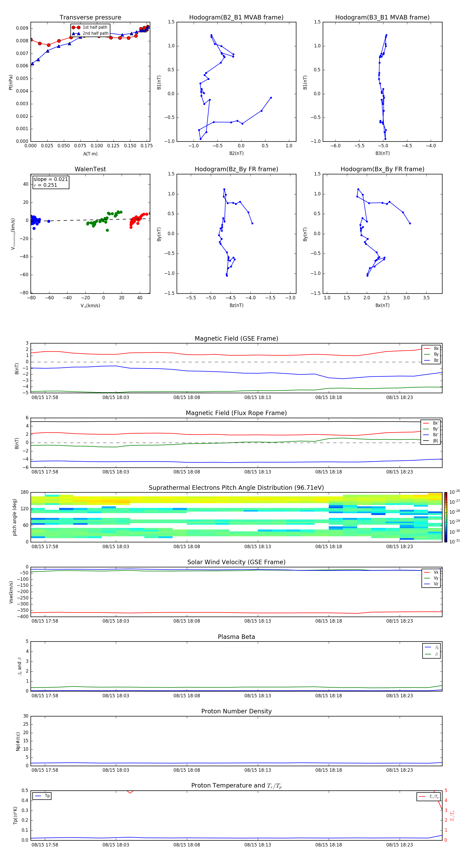Viewport: 473px width, 868px height.
Task: Click the 'Proton Number Density' title
Action: click(236, 711)
